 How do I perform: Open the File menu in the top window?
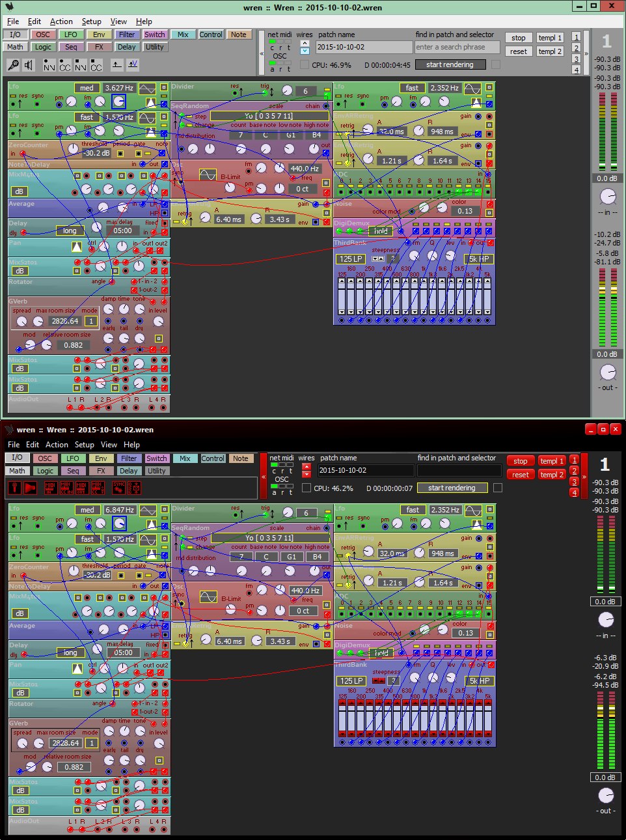(x=13, y=21)
